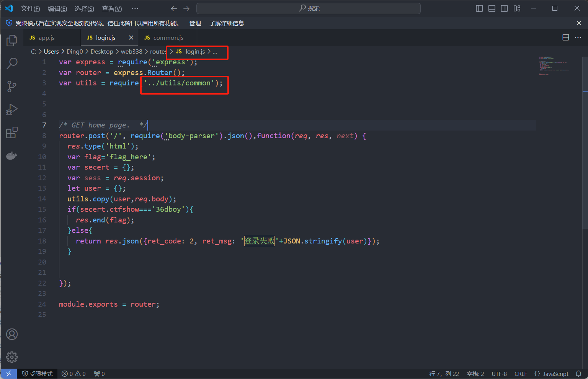Click 'utils.copy' on line 14

click(88, 199)
